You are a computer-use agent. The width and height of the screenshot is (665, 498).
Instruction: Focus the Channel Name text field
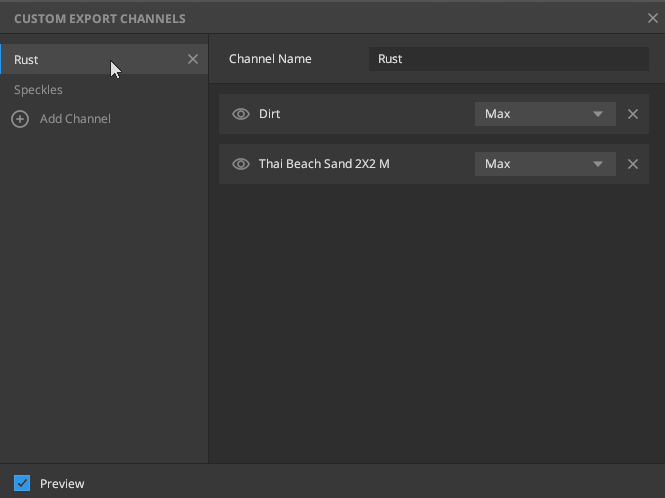(x=508, y=59)
